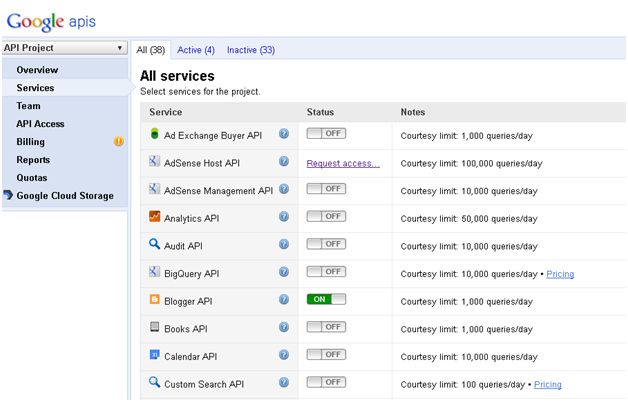Switch to the Active (4) tab

click(x=196, y=50)
